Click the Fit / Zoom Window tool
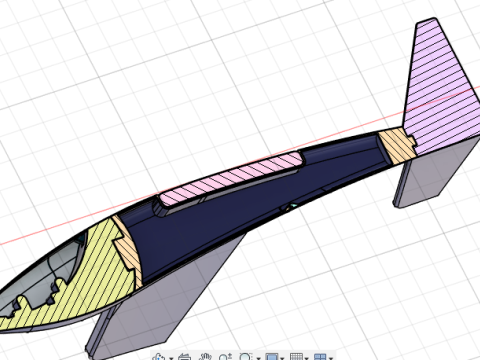 (x=246, y=357)
